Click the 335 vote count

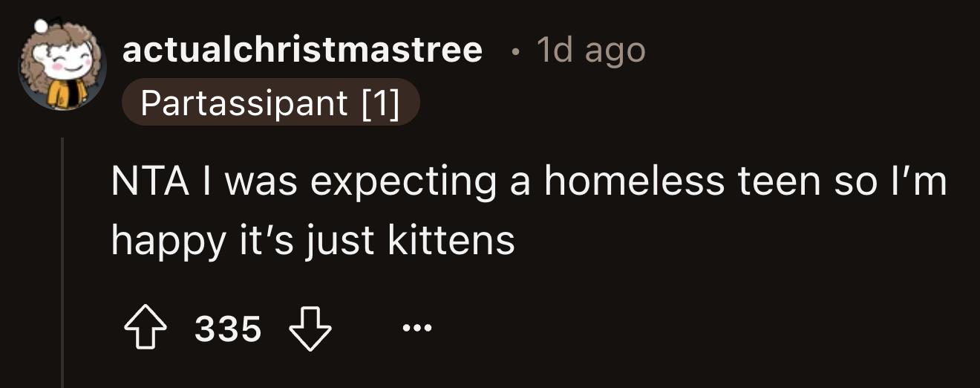coord(228,329)
